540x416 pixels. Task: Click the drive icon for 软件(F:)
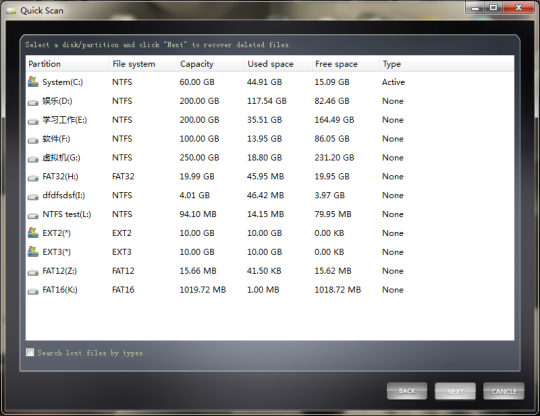click(x=33, y=141)
